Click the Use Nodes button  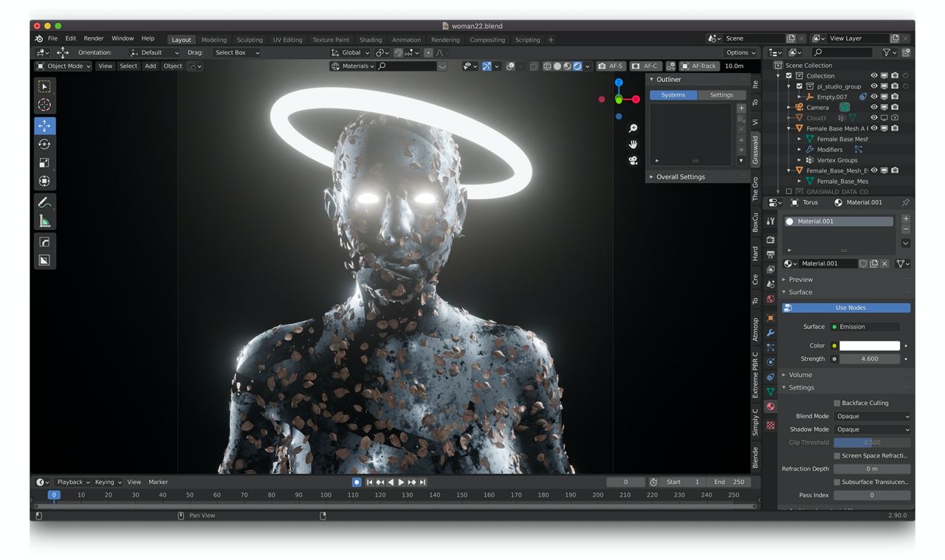850,308
